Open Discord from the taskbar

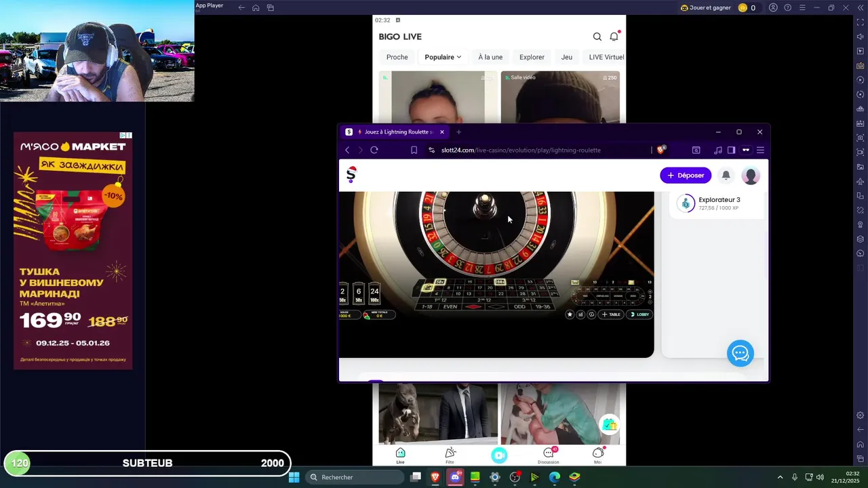455,477
